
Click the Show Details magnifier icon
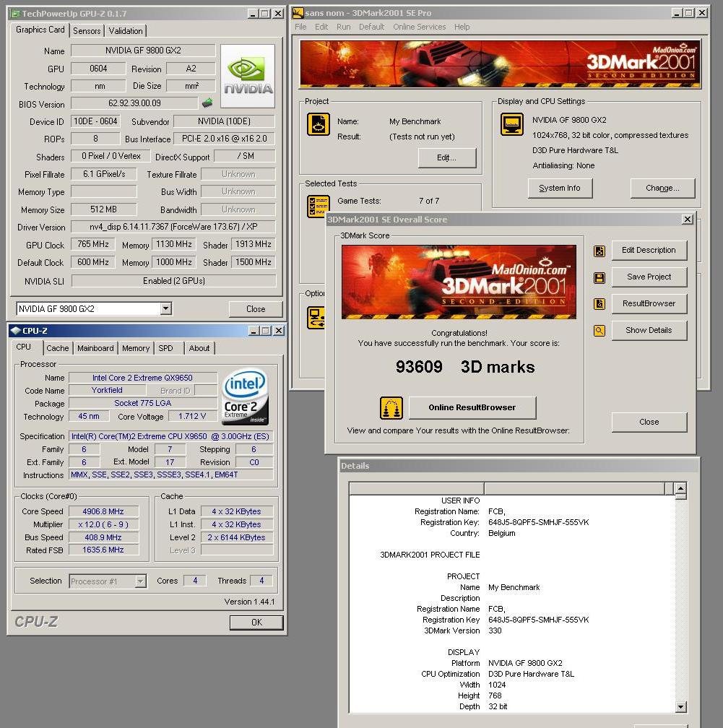599,331
